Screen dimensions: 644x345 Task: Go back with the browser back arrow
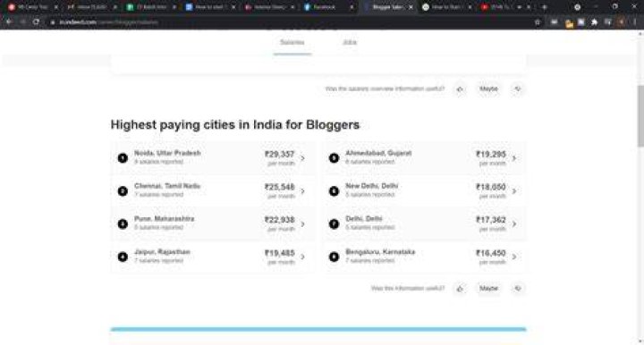(x=9, y=22)
